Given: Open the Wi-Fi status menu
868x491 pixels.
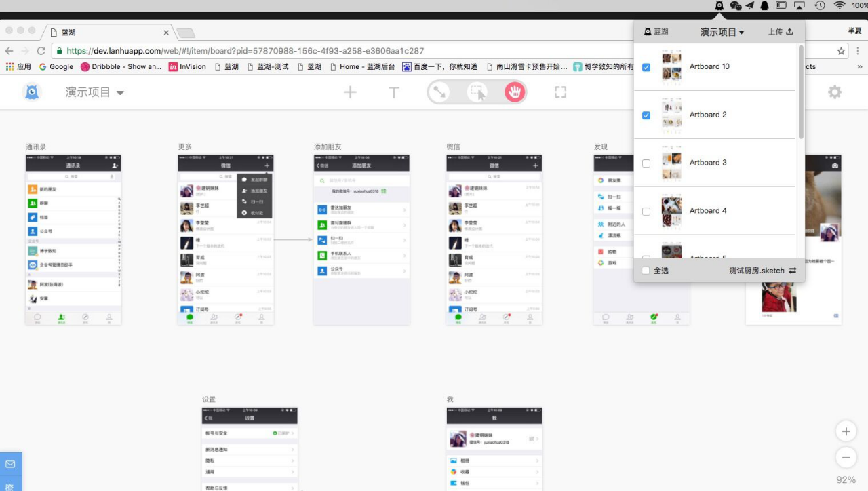Looking at the screenshot, I should click(x=840, y=5).
